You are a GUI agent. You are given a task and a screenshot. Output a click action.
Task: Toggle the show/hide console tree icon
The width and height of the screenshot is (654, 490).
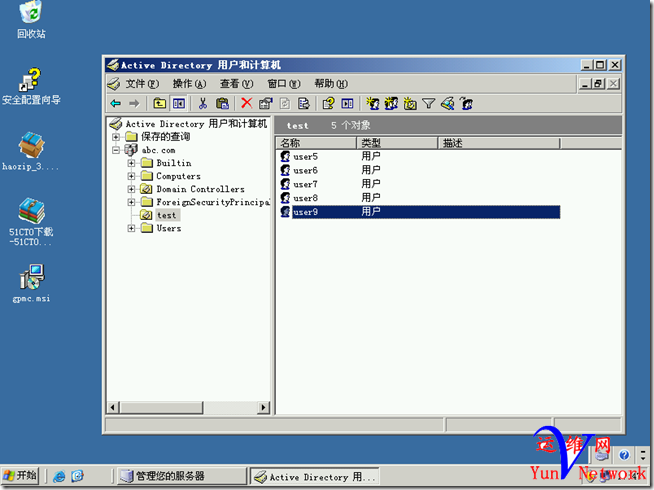pyautogui.click(x=179, y=103)
